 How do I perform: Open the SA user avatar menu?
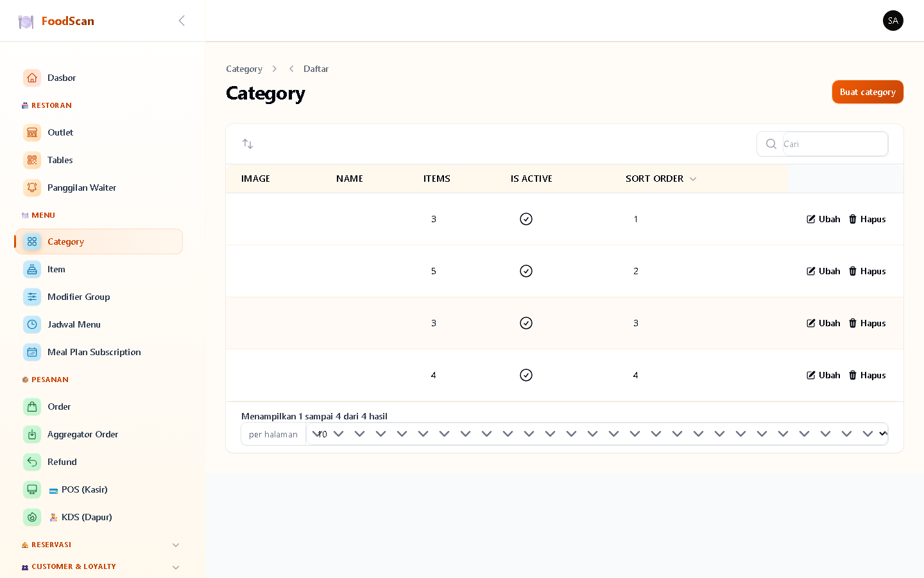(x=893, y=21)
